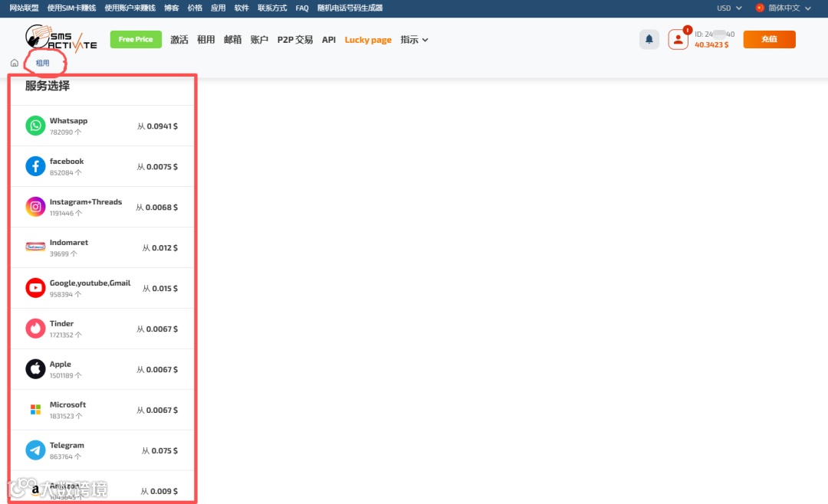
Task: Click the Whatsapp count 782090 个
Action: (x=65, y=132)
